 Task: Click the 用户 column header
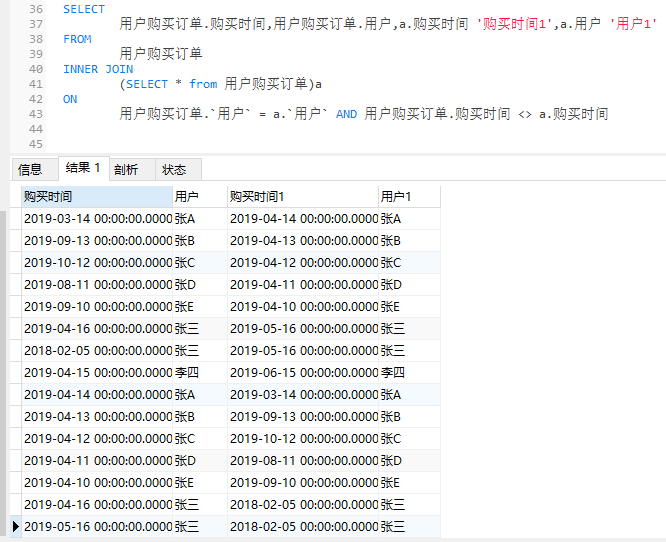199,197
